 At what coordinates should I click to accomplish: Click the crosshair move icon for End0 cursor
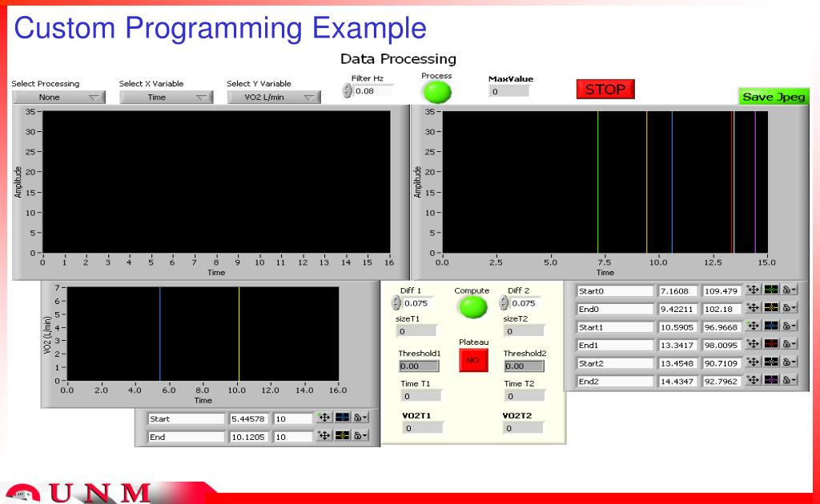753,308
